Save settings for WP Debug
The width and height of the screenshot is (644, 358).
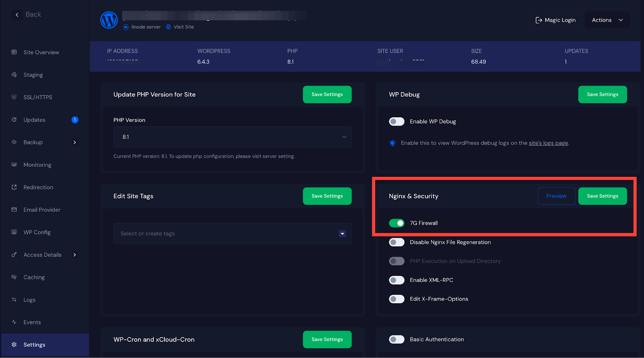pos(603,95)
